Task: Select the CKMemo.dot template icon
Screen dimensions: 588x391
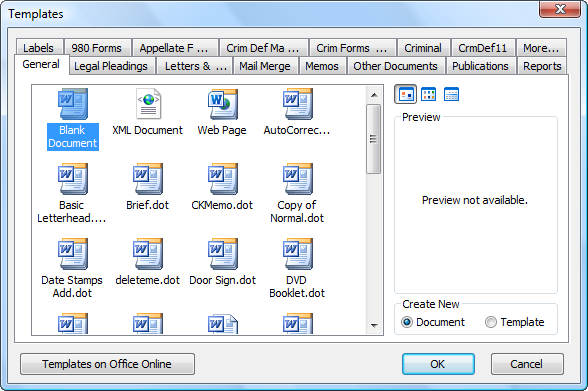Action: click(223, 179)
